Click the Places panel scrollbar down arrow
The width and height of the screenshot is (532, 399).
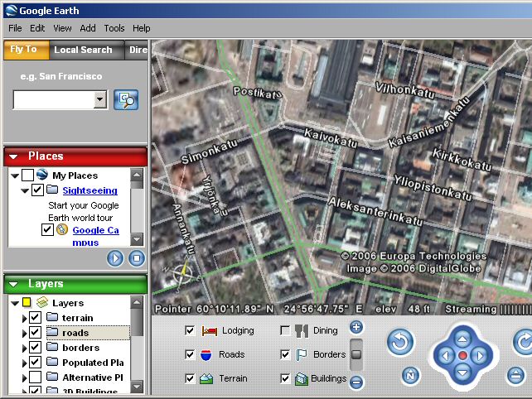[x=137, y=239]
